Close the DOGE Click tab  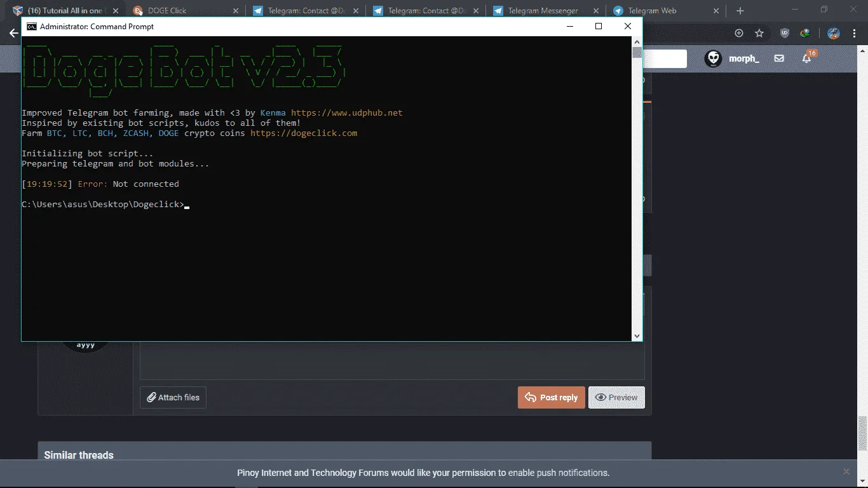236,11
